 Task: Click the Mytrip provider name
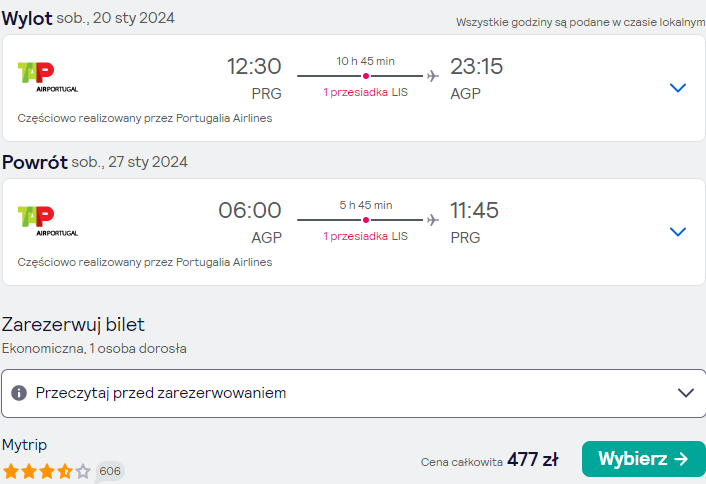(24, 445)
